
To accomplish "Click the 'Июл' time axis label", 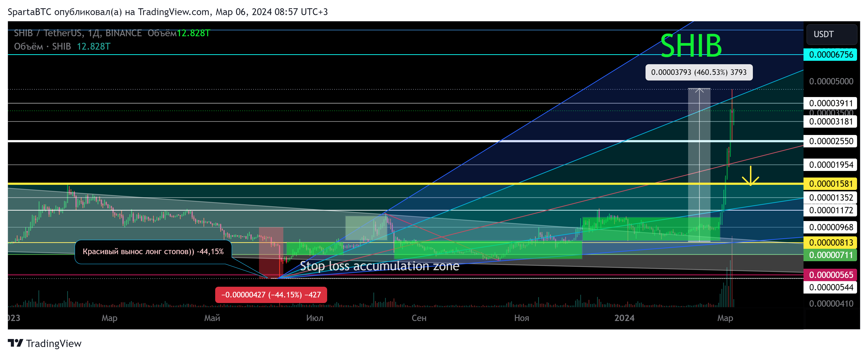I will click(315, 318).
